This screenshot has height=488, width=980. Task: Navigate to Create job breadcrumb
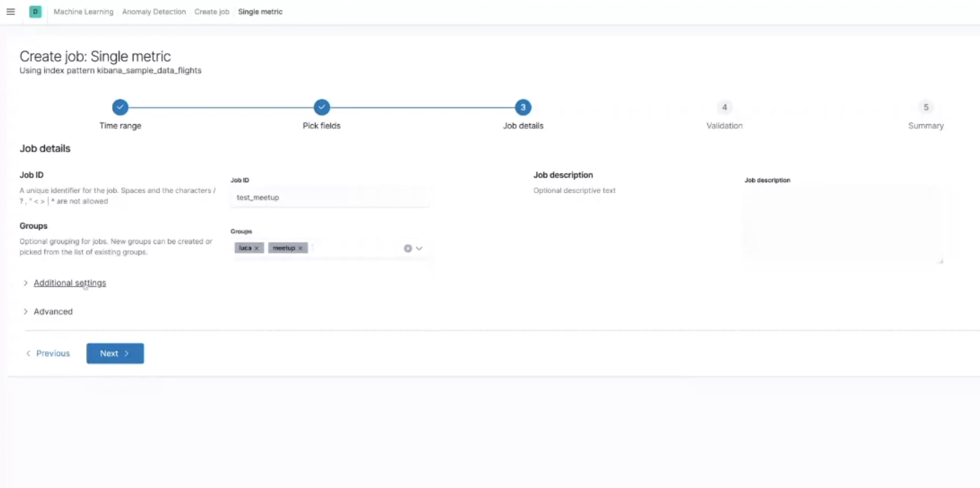[x=212, y=12]
